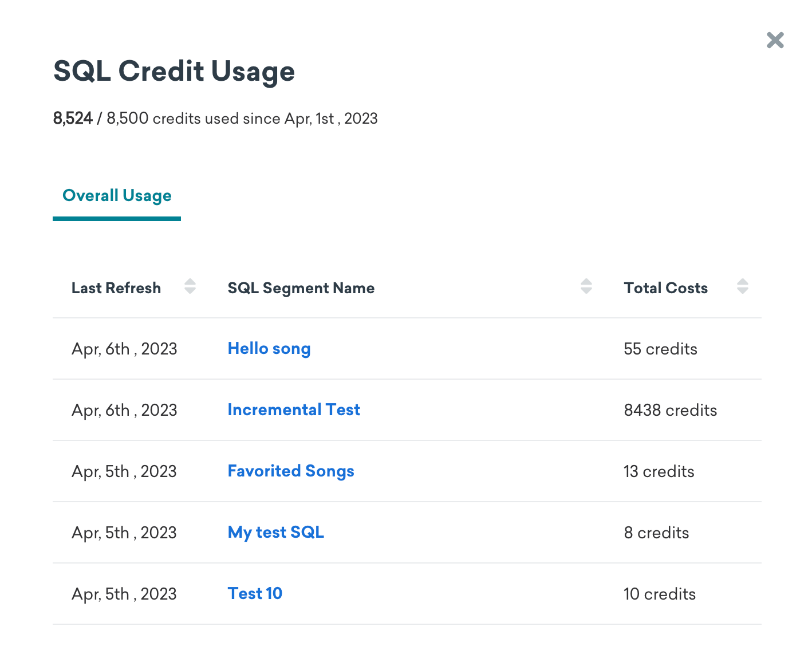Select the 8 credits cost cell
The image size is (812, 654).
pos(657,533)
